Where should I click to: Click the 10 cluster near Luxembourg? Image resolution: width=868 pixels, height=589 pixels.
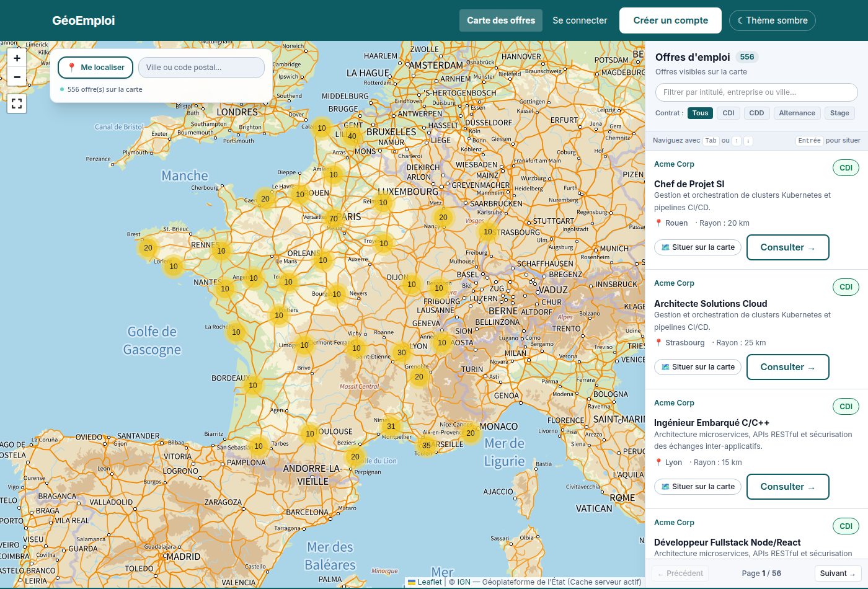[x=383, y=202]
